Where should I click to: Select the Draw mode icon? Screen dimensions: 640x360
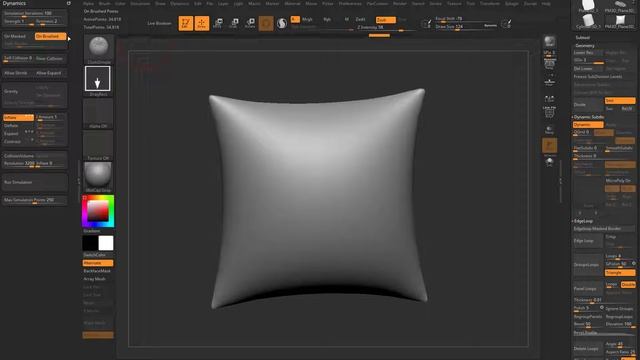(x=202, y=23)
